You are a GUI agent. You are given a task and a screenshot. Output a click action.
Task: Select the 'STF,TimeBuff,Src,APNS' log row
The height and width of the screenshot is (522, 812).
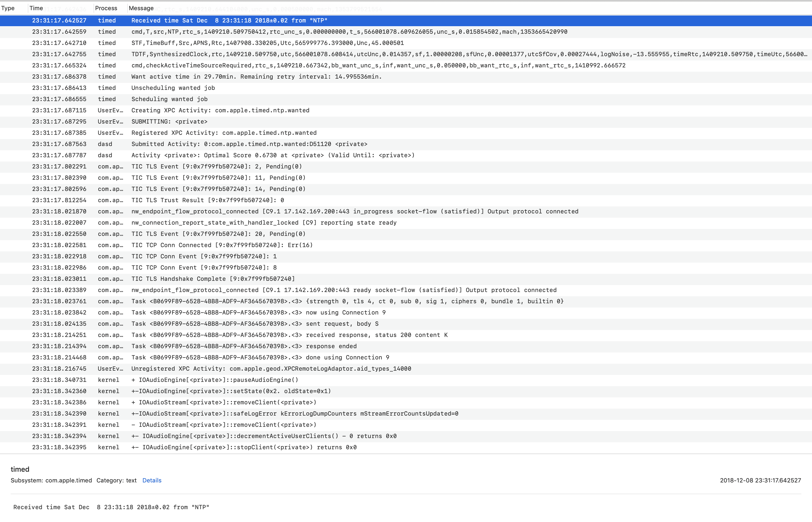pos(406,43)
